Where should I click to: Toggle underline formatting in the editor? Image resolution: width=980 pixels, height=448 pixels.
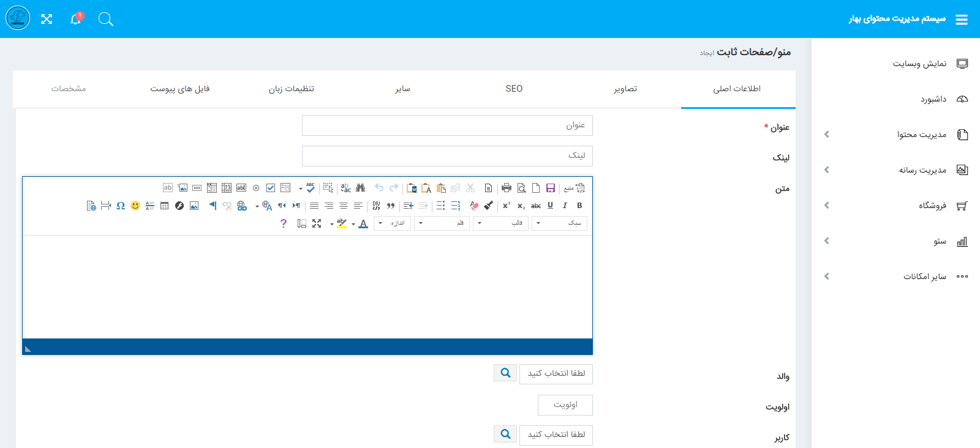coord(550,206)
